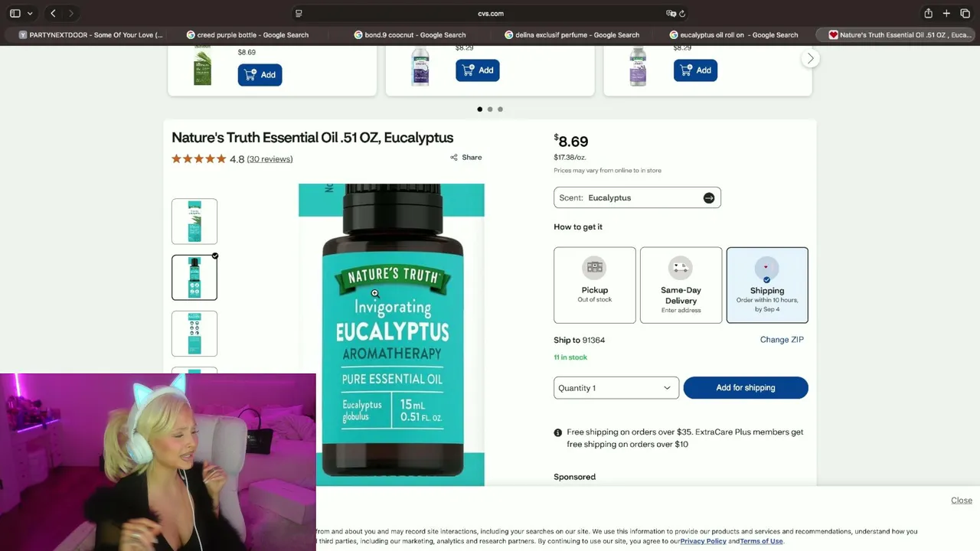Share this eucalyptus oil product
Image resolution: width=980 pixels, height=551 pixels.
pyautogui.click(x=466, y=158)
